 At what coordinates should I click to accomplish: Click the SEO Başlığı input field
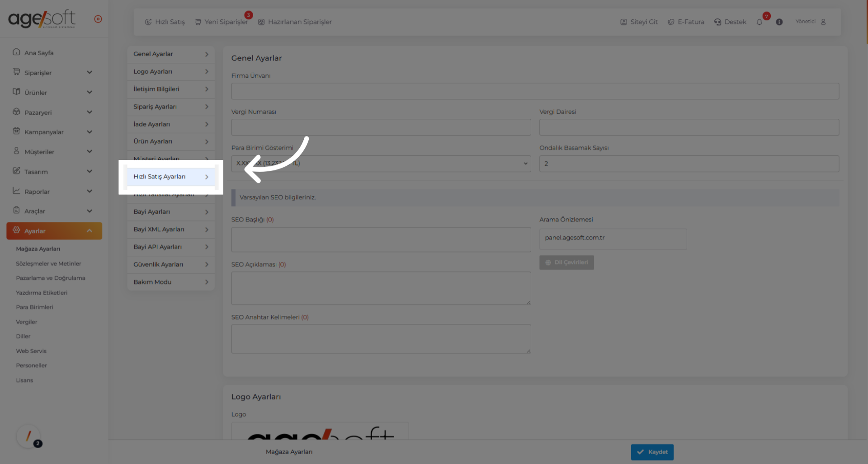tap(381, 239)
